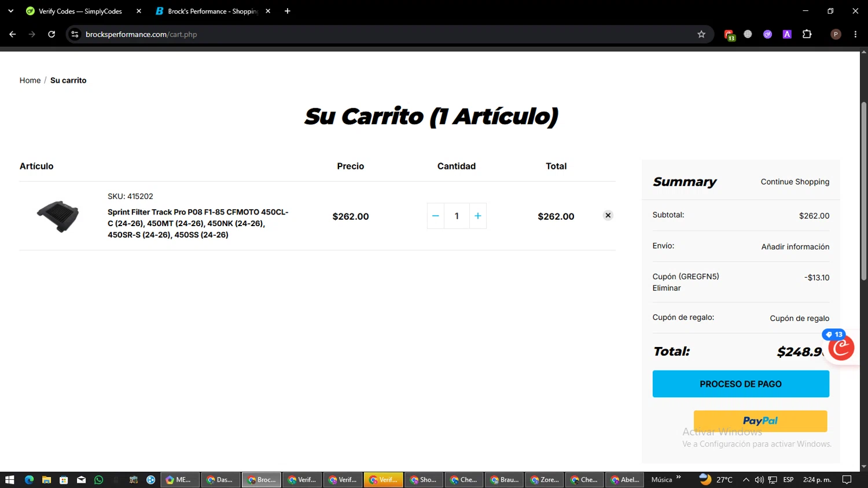868x488 pixels.
Task: Show hidden system tray icons
Action: [746, 480]
